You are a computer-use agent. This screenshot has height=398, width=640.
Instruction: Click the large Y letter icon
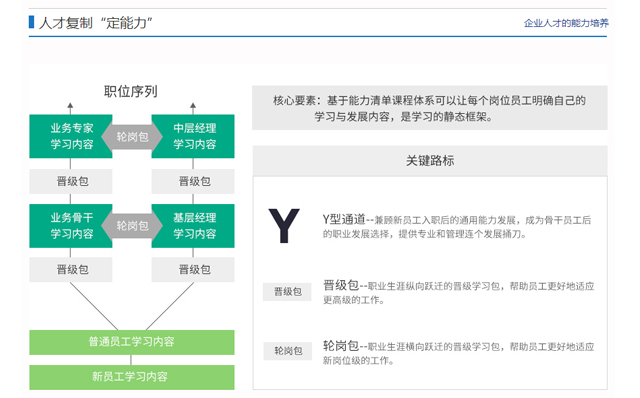point(284,226)
